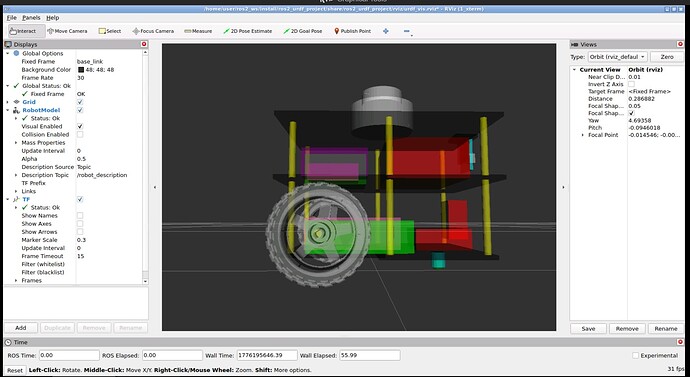The image size is (690, 377).
Task: Click the Time panel clock icon
Action: [x=8, y=342]
